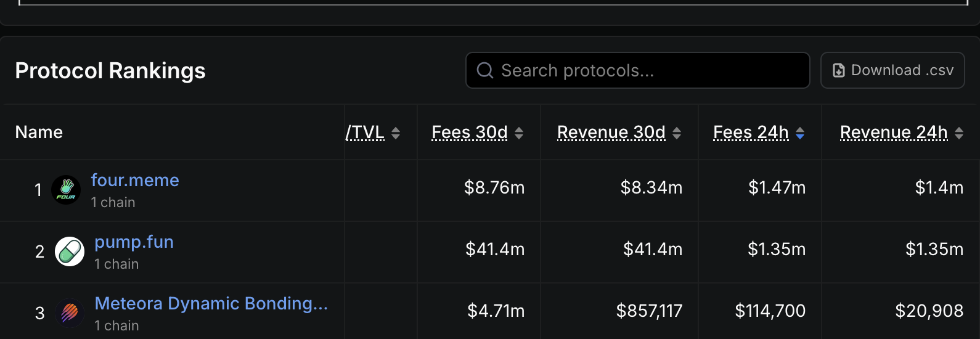This screenshot has height=339, width=980.
Task: Click the /TVL column header label
Action: pyautogui.click(x=365, y=133)
